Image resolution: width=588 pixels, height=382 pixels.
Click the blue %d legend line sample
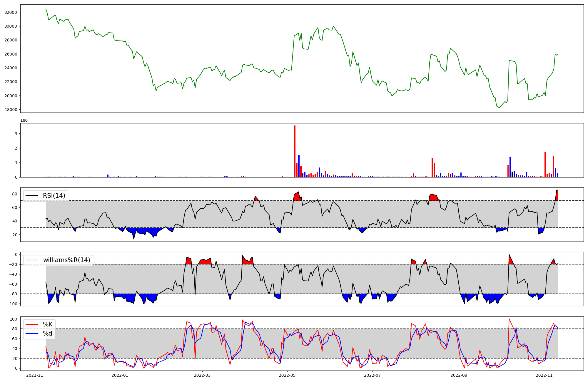pos(32,334)
